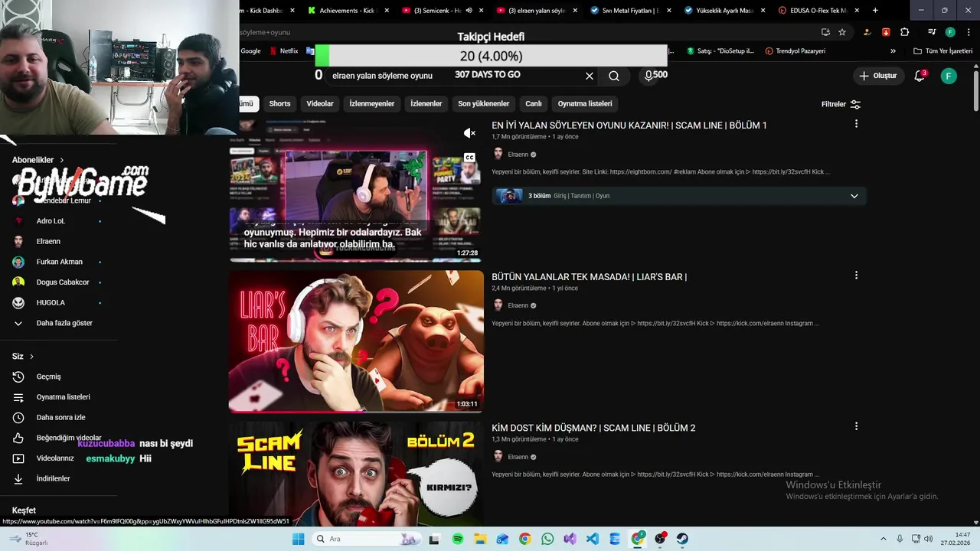Select the Oynatma listeleri filter chip
980x551 pixels.
click(585, 103)
